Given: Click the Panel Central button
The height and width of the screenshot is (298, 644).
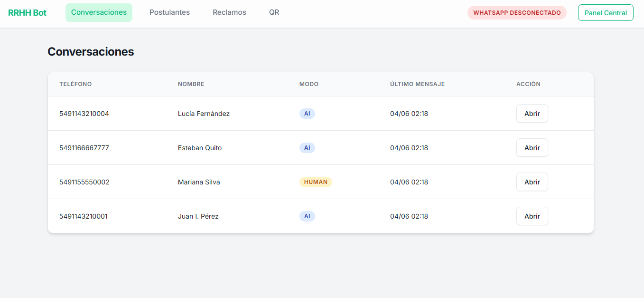Looking at the screenshot, I should [x=606, y=13].
